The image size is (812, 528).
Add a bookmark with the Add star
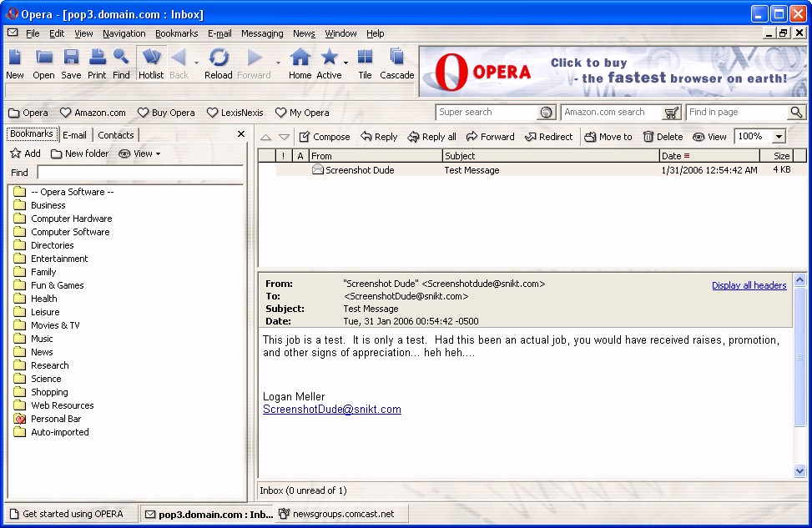[x=25, y=153]
